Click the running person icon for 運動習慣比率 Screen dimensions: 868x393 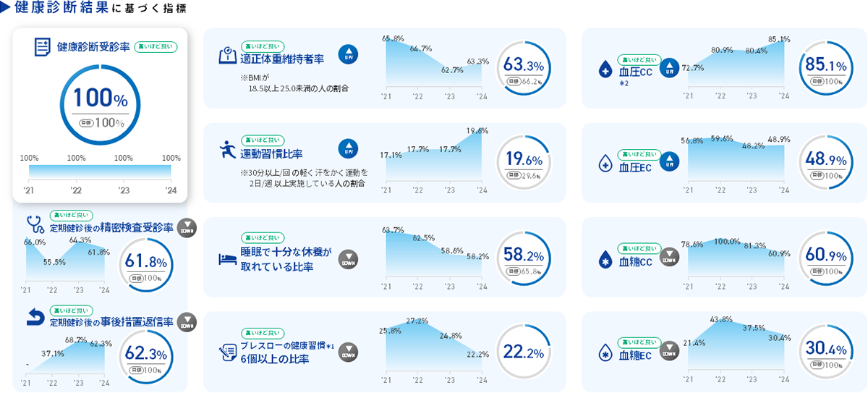tap(228, 151)
